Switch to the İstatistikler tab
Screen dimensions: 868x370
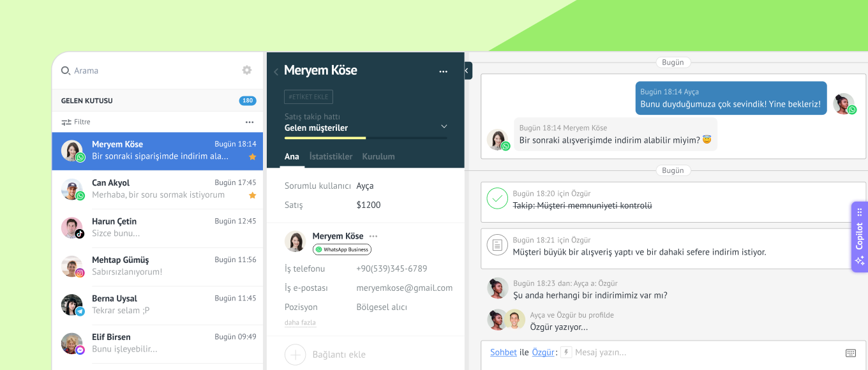tap(331, 156)
